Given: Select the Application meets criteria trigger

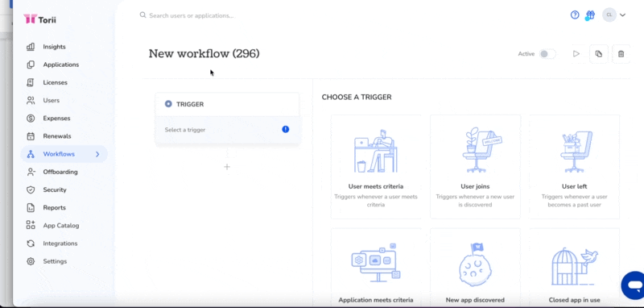Looking at the screenshot, I should click(376, 268).
